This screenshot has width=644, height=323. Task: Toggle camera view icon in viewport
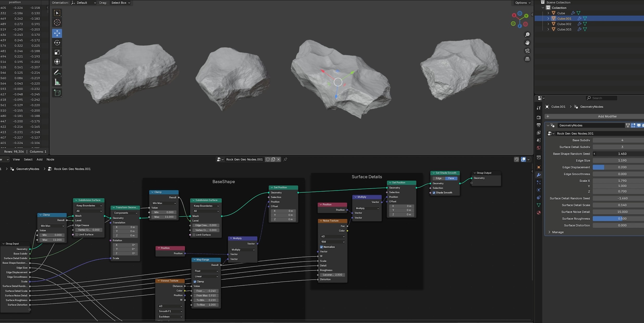point(527,51)
